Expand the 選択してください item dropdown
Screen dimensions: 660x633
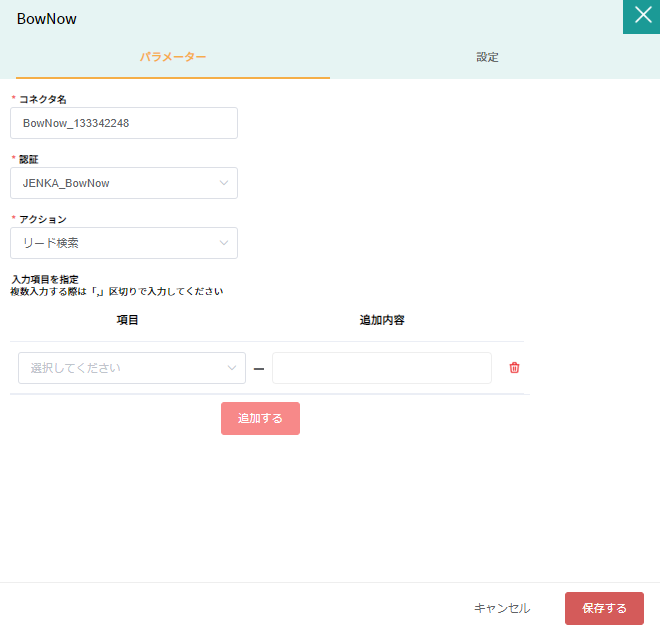[x=132, y=368]
